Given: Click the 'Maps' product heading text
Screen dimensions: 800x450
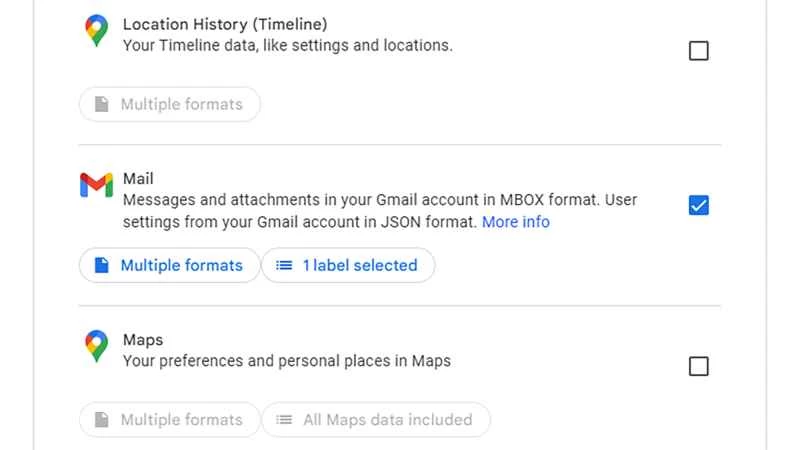Looking at the screenshot, I should (x=142, y=339).
